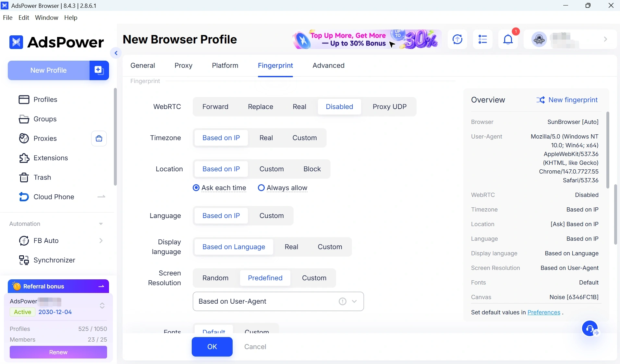Set Timezone to Real

(x=266, y=138)
